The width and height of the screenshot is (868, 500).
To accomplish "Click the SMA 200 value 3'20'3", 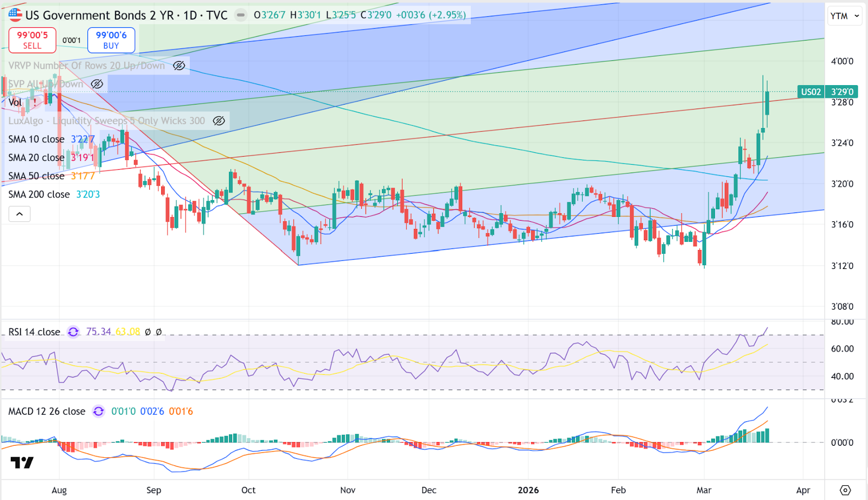I will click(88, 195).
